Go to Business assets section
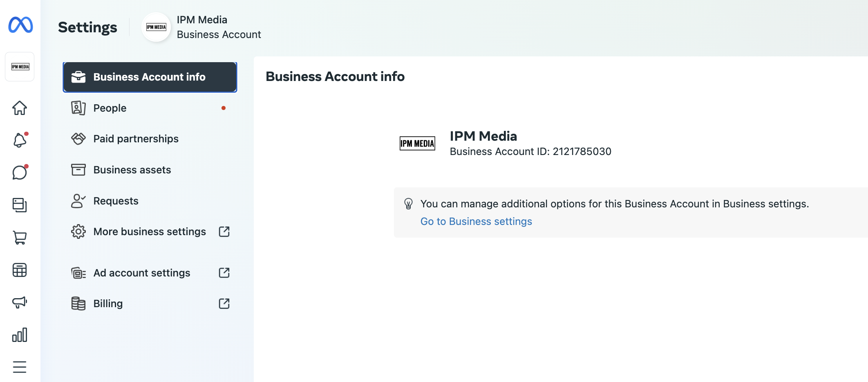Viewport: 868px width, 382px height. pos(132,170)
